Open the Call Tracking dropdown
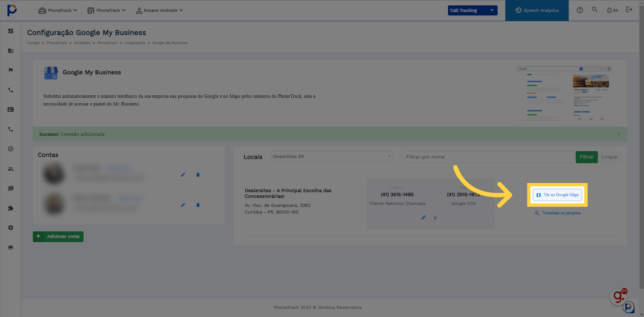Screen dimensions: 644x317 click(473, 10)
